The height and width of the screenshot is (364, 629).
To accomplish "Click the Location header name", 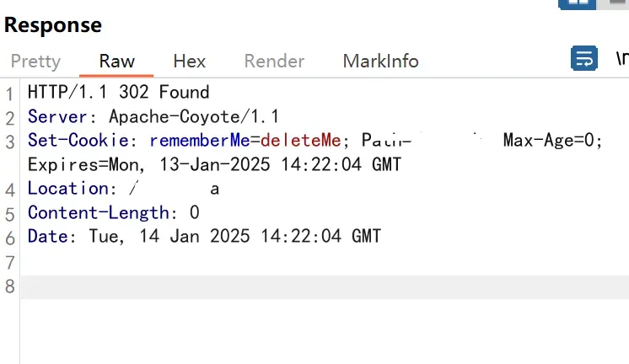I will [x=67, y=189].
